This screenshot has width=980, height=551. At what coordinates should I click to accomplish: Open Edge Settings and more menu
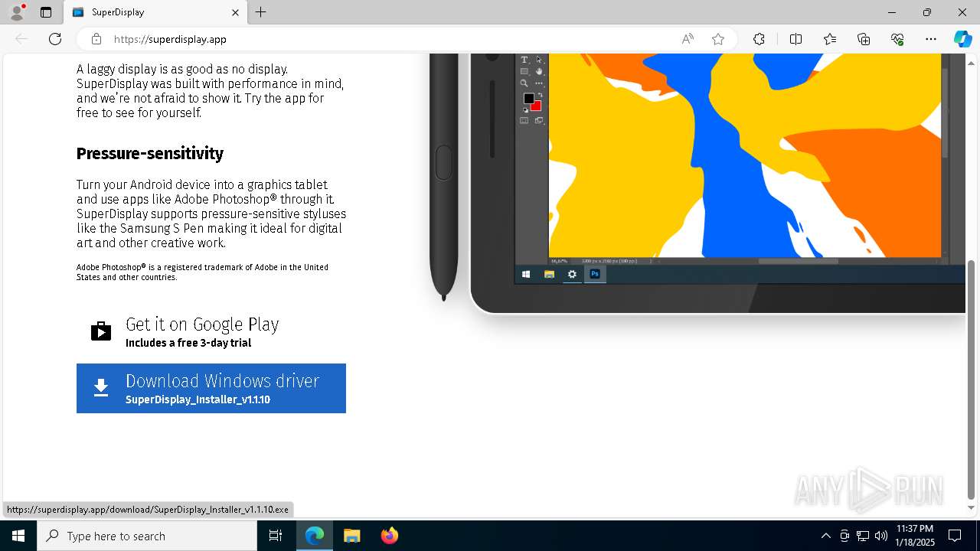pyautogui.click(x=931, y=39)
